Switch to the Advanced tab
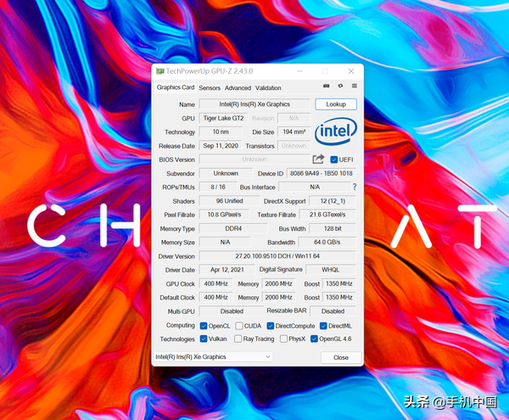This screenshot has height=420, width=509. click(238, 88)
